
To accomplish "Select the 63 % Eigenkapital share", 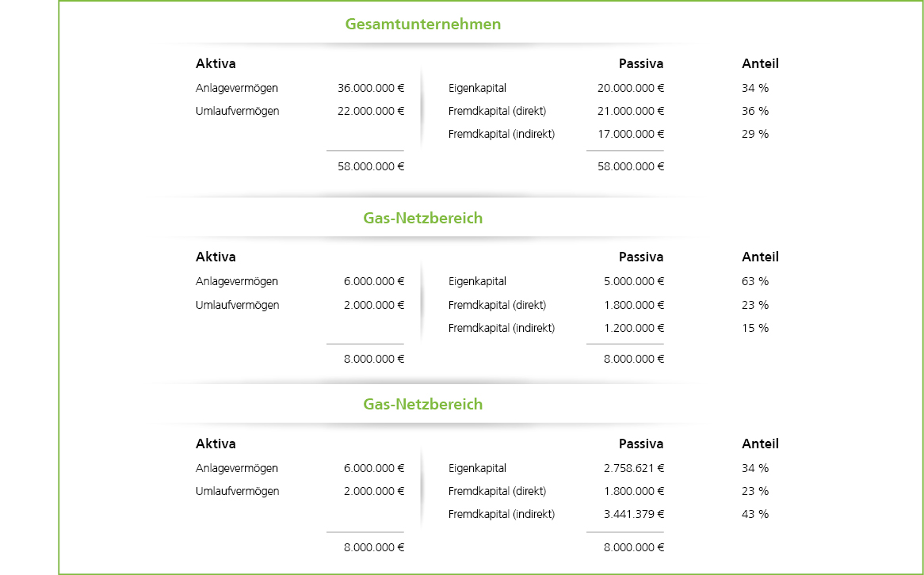I will [x=755, y=281].
